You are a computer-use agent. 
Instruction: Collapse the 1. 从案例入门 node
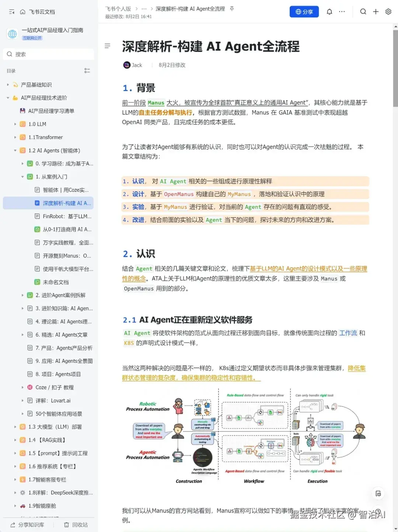pos(22,177)
